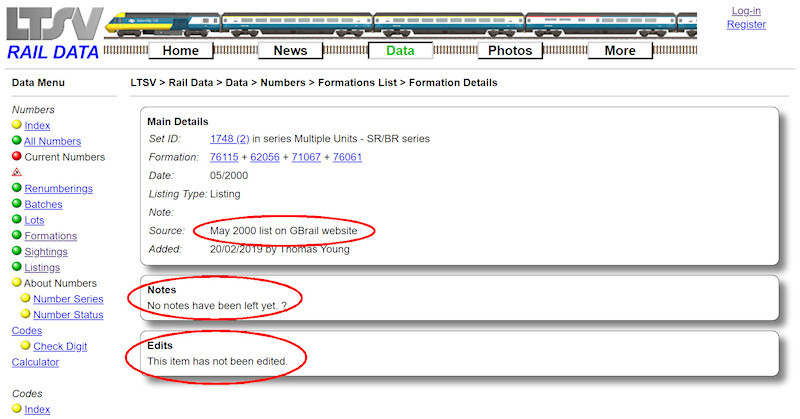This screenshot has height=419, width=800.
Task: Click the yellow bullet beside About Numbers
Action: click(x=17, y=282)
